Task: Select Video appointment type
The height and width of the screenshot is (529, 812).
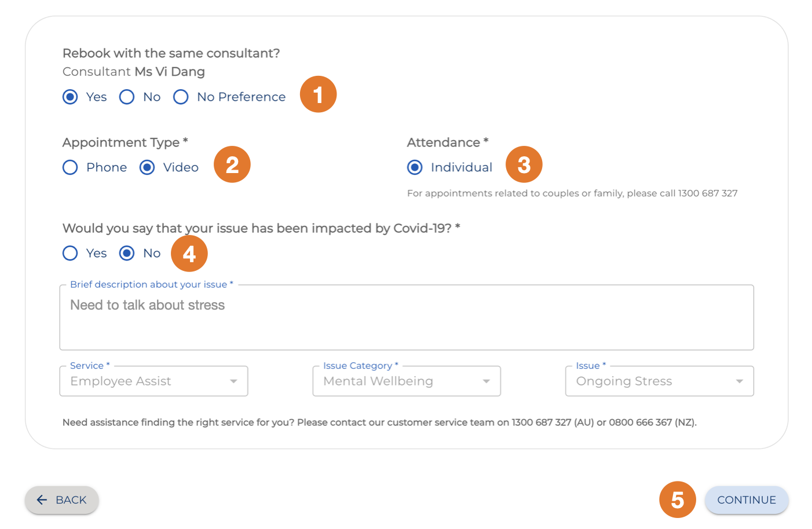Action: [147, 167]
